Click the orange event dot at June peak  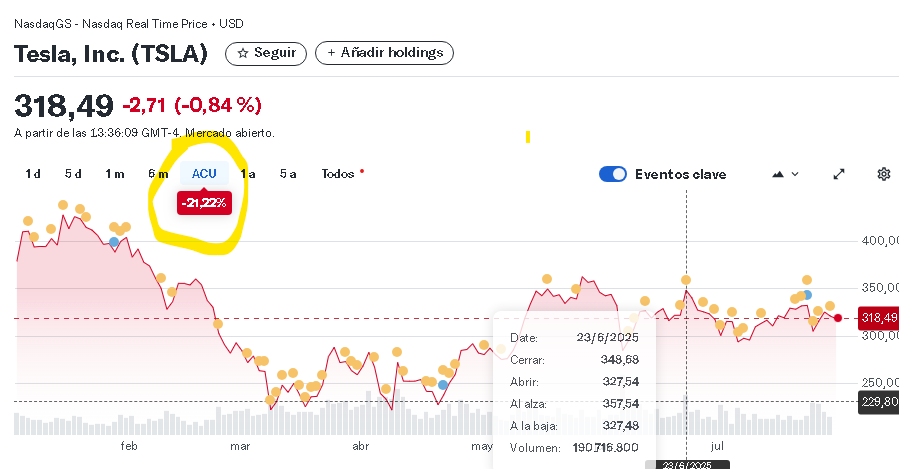click(686, 280)
